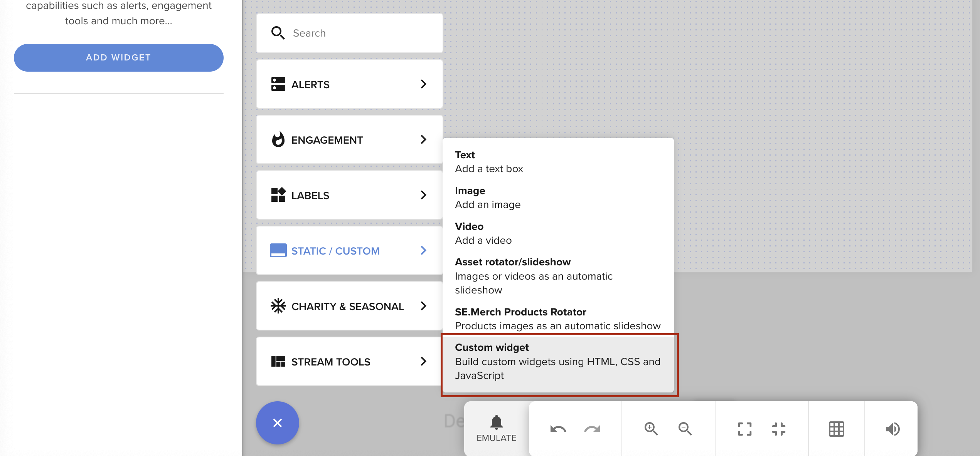This screenshot has height=456, width=980.
Task: Mute audio using the speaker icon
Action: point(892,429)
